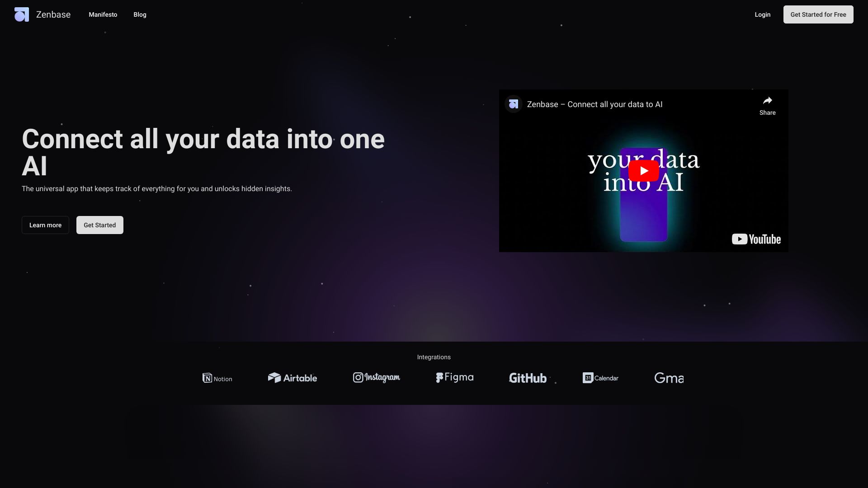Click the video thumbnail preview

643,170
